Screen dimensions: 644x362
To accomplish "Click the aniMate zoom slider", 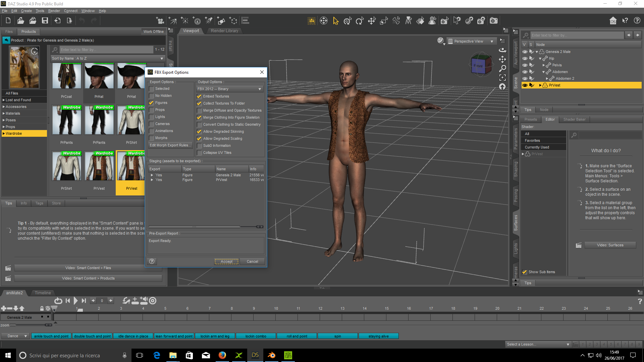I will tap(31, 325).
